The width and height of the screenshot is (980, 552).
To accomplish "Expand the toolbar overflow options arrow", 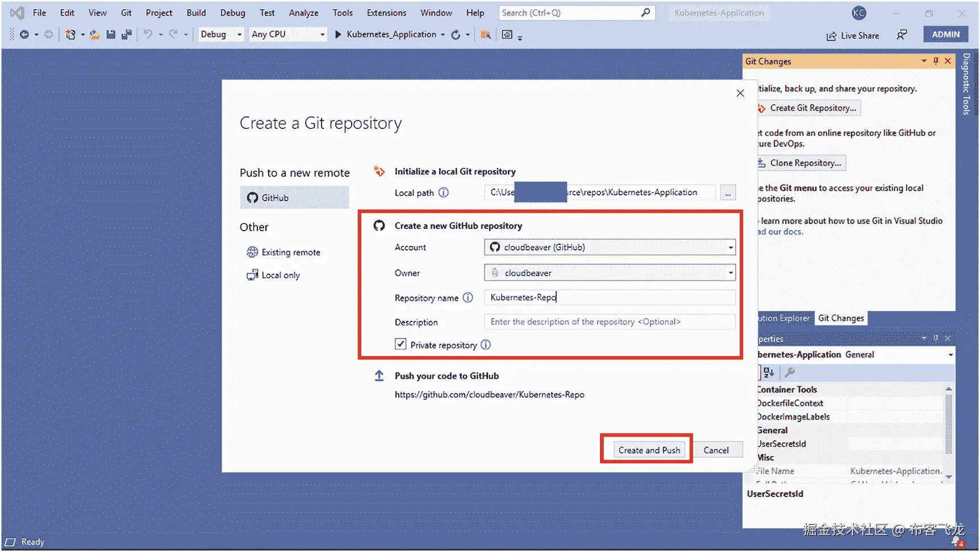I will coord(520,37).
